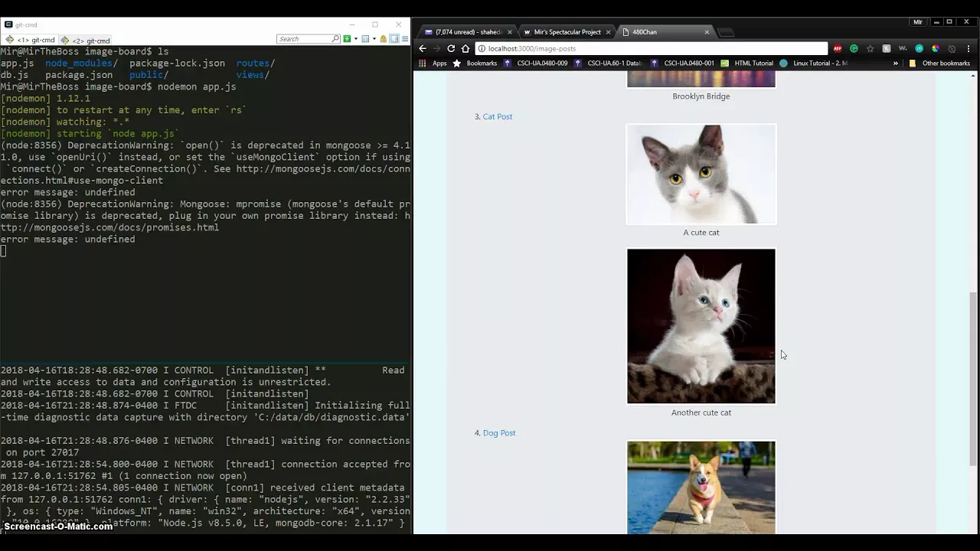Add a new console with green plus
980x551 pixels.
tap(347, 39)
